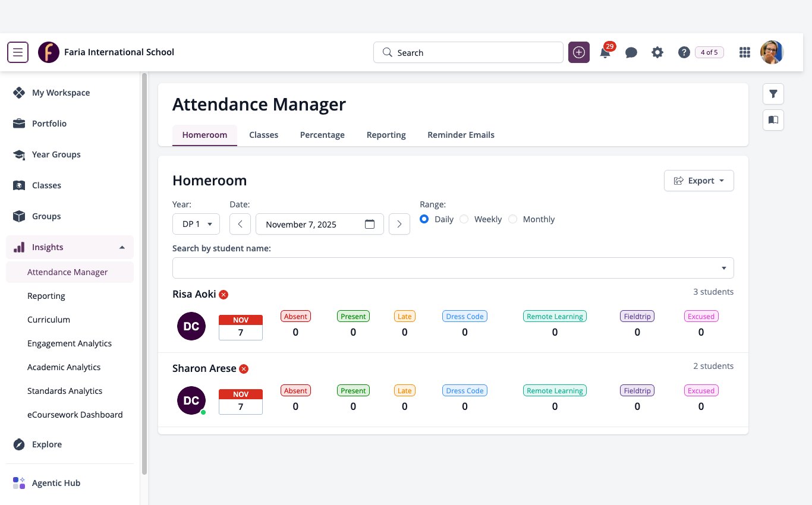The image size is (812, 505).
Task: Open the Export dropdown button
Action: [699, 181]
